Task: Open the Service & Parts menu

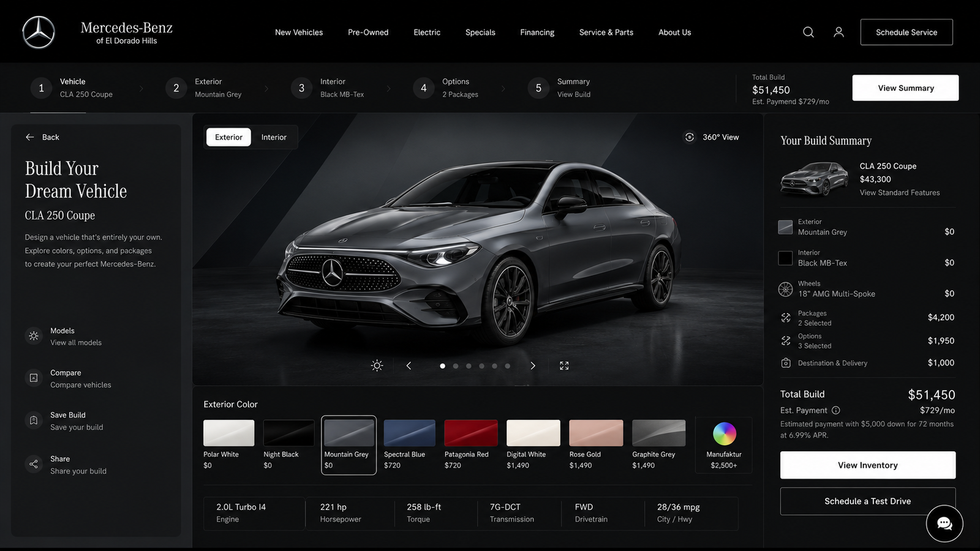Action: click(x=606, y=32)
